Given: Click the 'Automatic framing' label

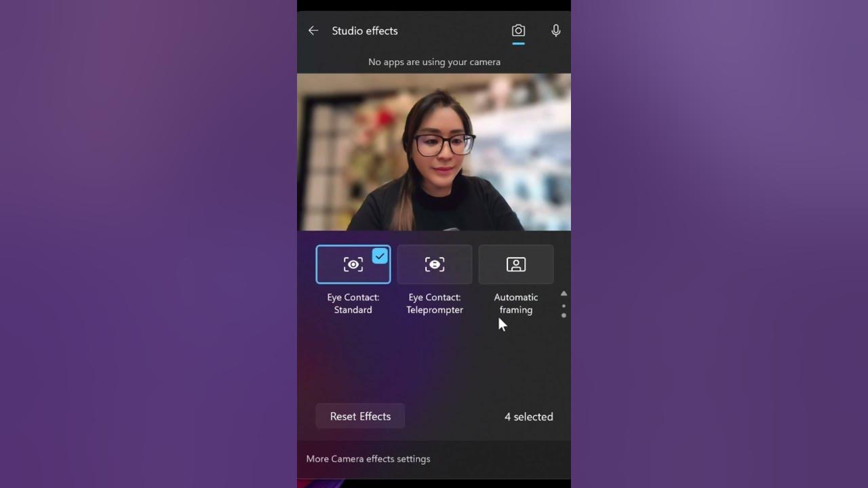Looking at the screenshot, I should pos(516,304).
